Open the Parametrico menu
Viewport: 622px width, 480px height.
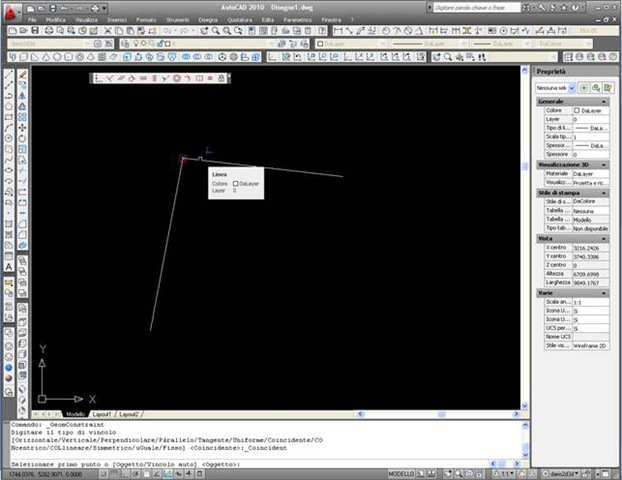tap(298, 19)
